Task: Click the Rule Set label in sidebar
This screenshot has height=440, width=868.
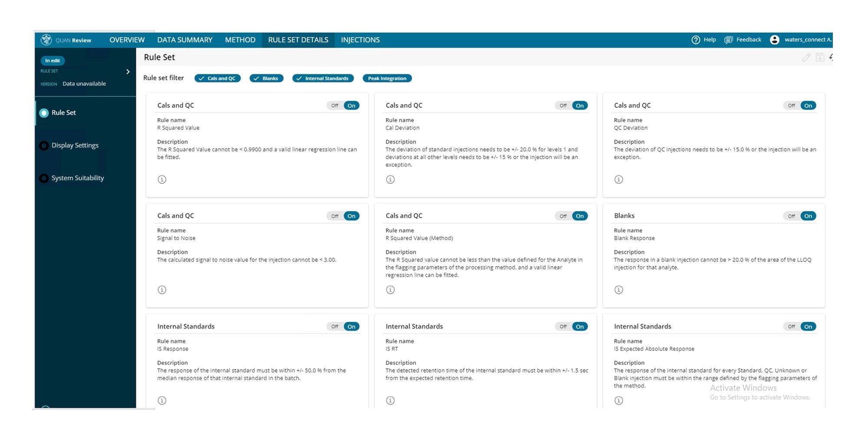Action: point(64,113)
